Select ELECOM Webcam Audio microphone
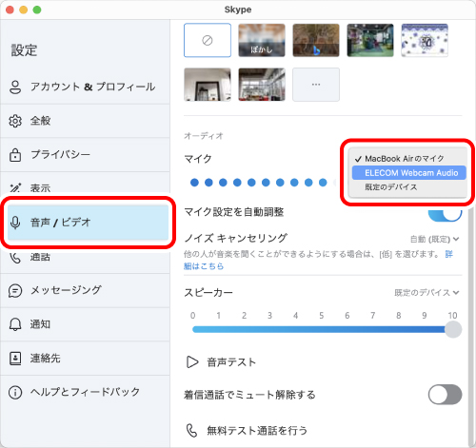The height and width of the screenshot is (448, 476). [408, 173]
